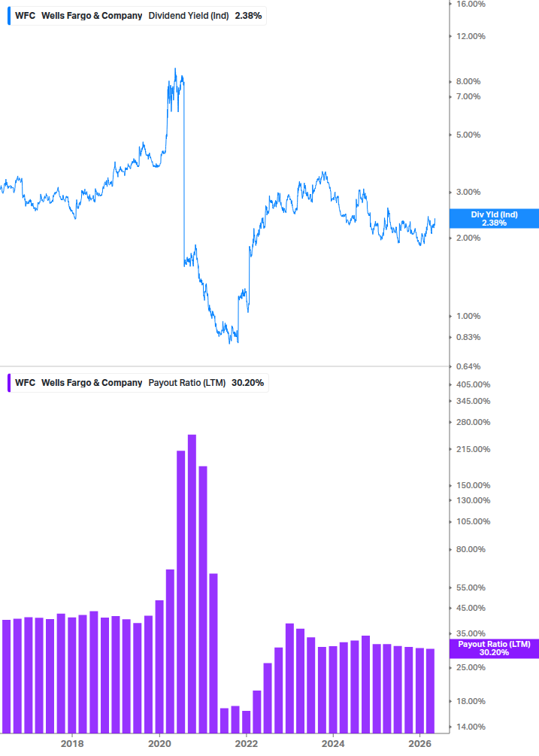This screenshot has height=756, width=539.
Task: Click the 2024 label on the time axis
Action: [x=333, y=743]
